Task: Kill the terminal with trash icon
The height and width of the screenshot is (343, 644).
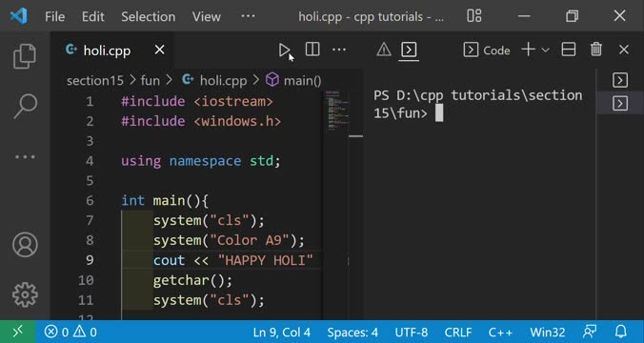Action: [x=596, y=50]
